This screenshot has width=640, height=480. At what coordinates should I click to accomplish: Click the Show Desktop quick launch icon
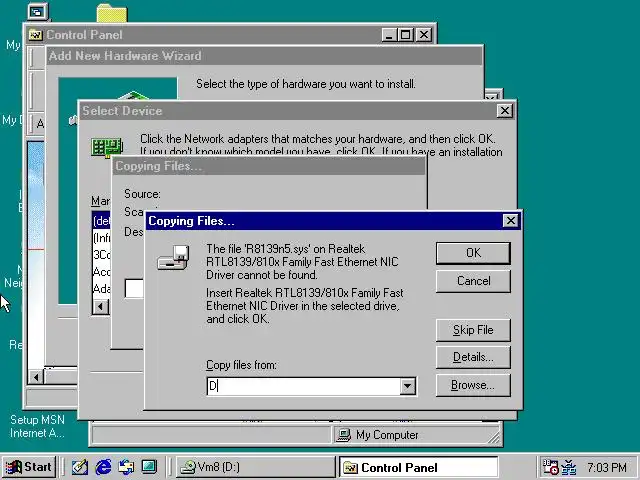[x=149, y=467]
